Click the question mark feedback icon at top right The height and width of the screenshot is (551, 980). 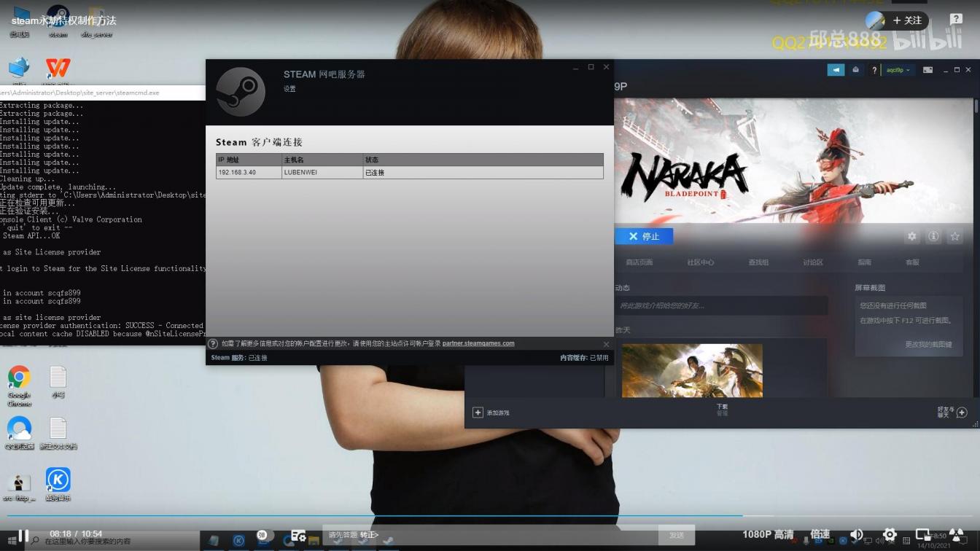(956, 20)
